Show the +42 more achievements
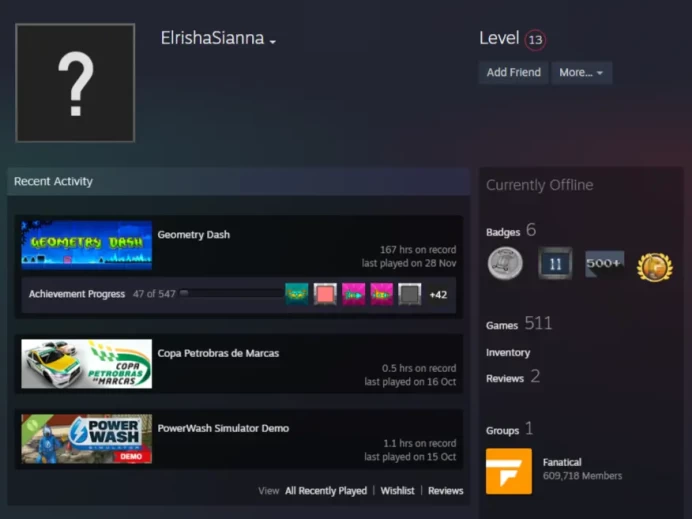 coord(438,294)
